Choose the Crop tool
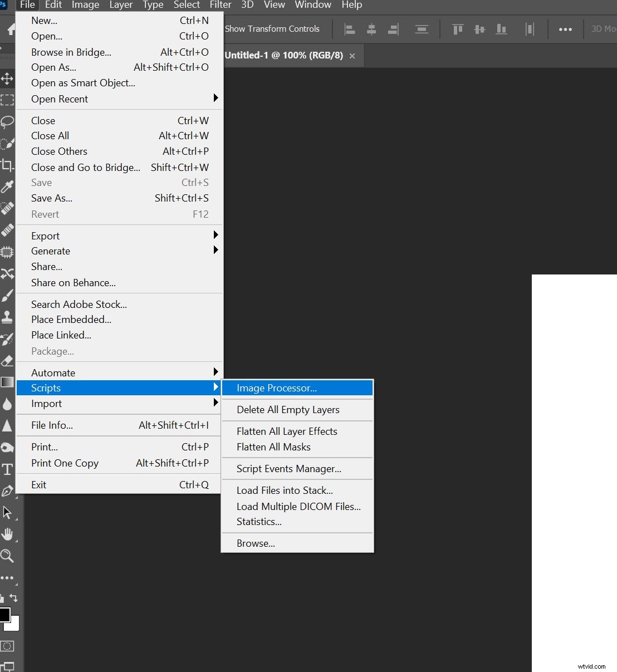 click(x=8, y=165)
